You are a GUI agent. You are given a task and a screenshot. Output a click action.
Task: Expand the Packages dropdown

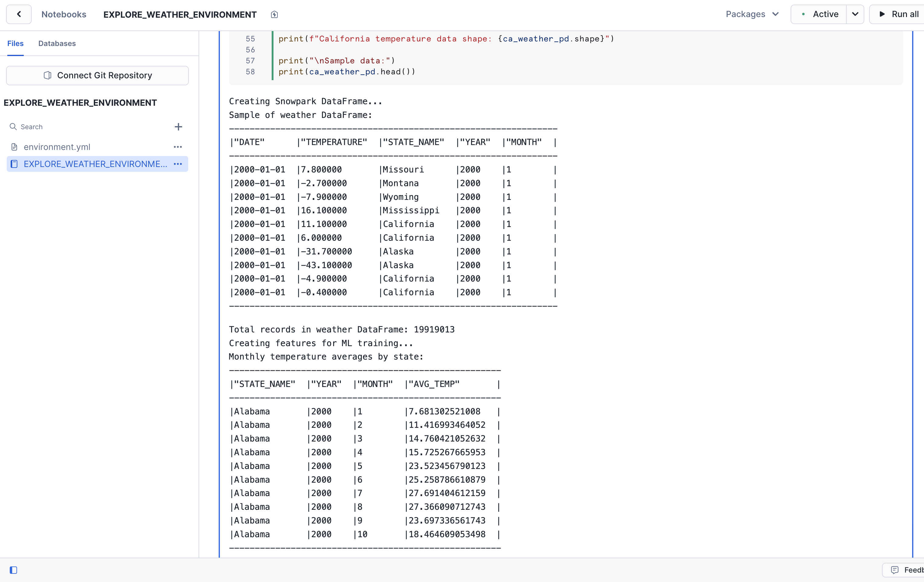752,14
